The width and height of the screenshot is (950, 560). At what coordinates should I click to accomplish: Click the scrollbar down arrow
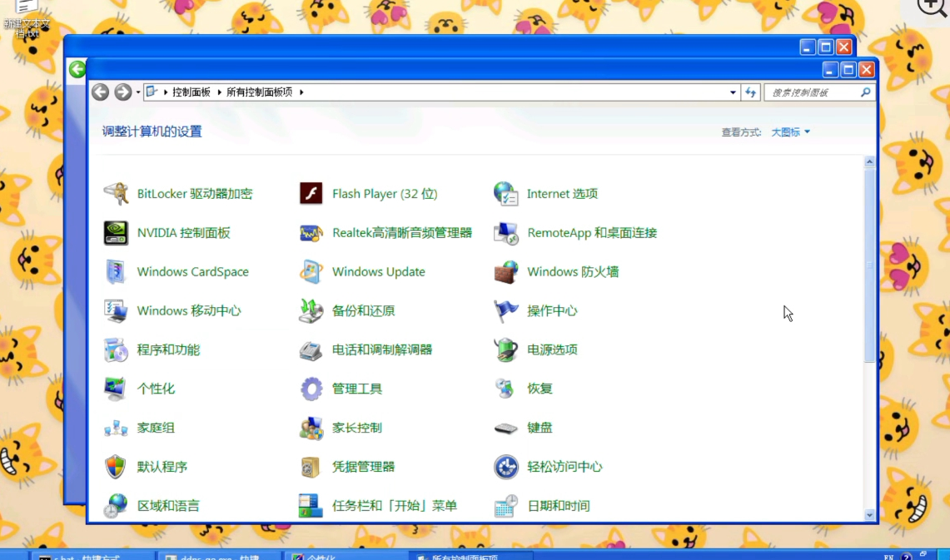(x=869, y=515)
